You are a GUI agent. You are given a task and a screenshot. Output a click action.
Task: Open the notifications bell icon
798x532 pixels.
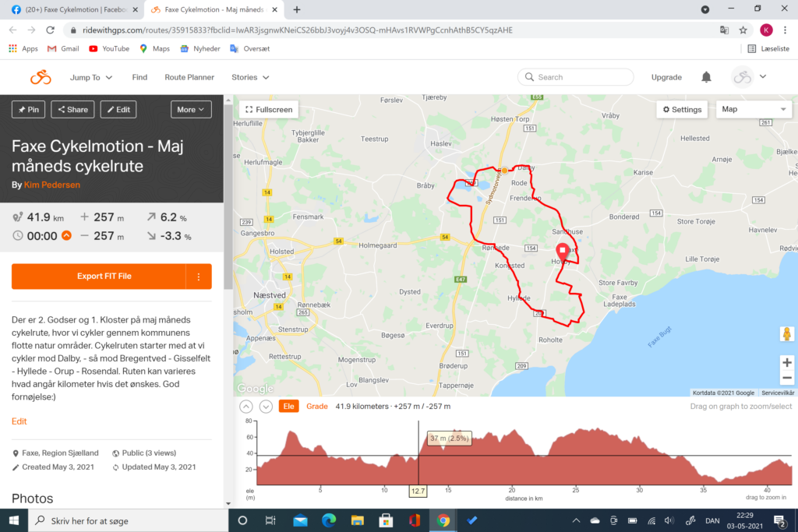pyautogui.click(x=706, y=77)
